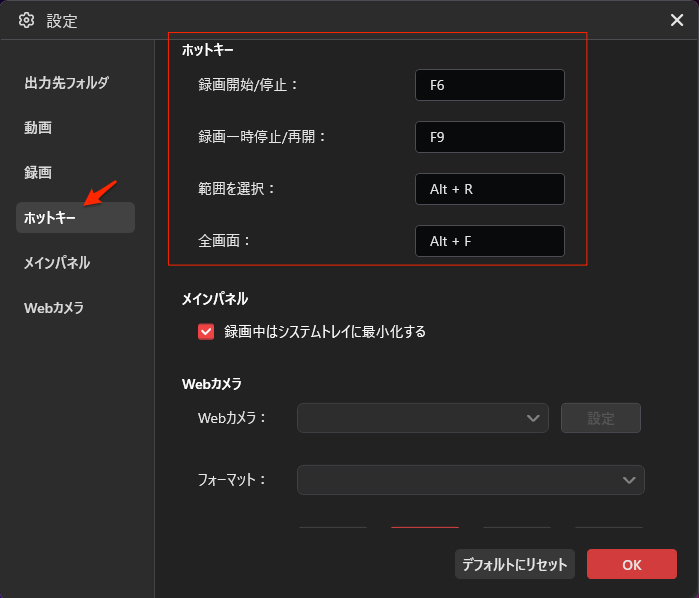This screenshot has height=598, width=699.
Task: Focus the 全画面 hotkey field (Alt + F)
Action: pos(489,241)
